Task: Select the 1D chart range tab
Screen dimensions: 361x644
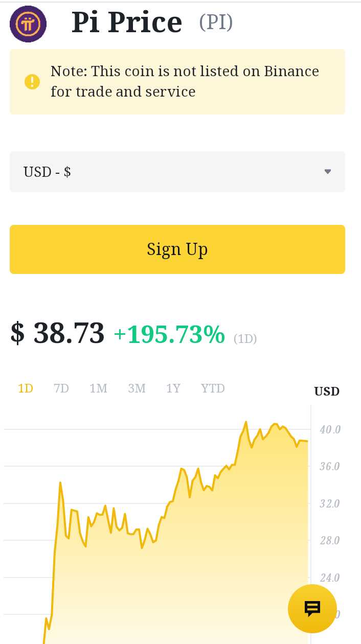Action: click(x=26, y=388)
